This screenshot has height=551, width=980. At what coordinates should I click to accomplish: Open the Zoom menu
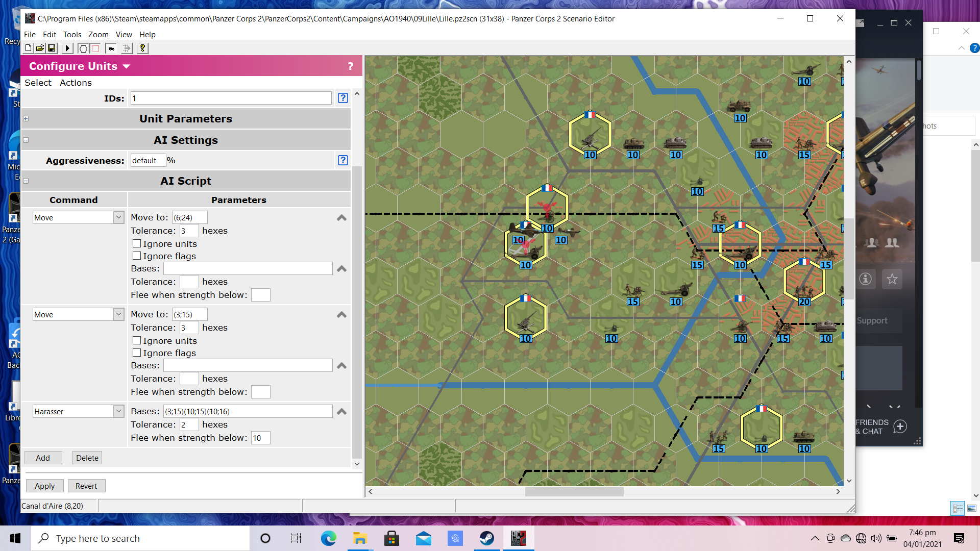98,35
